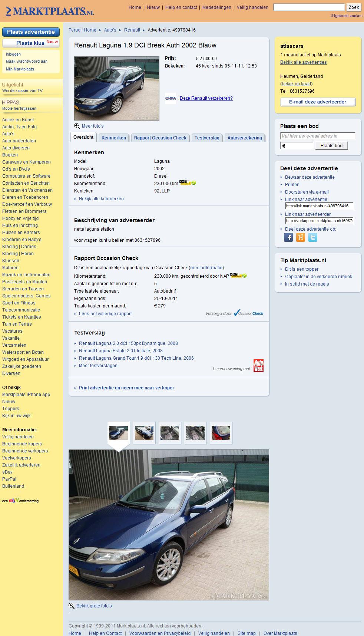Open the Nieuw menu in top navigation

pos(153,7)
